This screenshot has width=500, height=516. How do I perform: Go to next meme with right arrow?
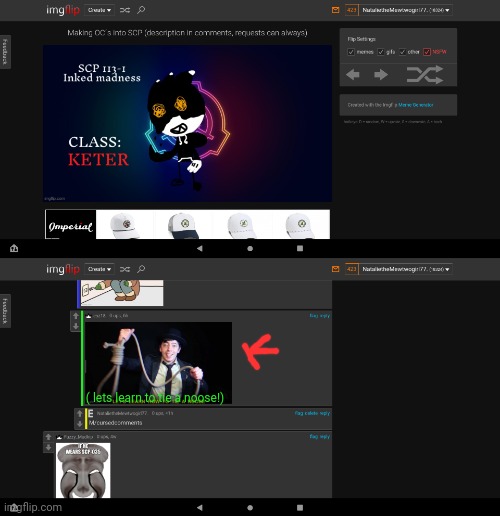pos(381,74)
